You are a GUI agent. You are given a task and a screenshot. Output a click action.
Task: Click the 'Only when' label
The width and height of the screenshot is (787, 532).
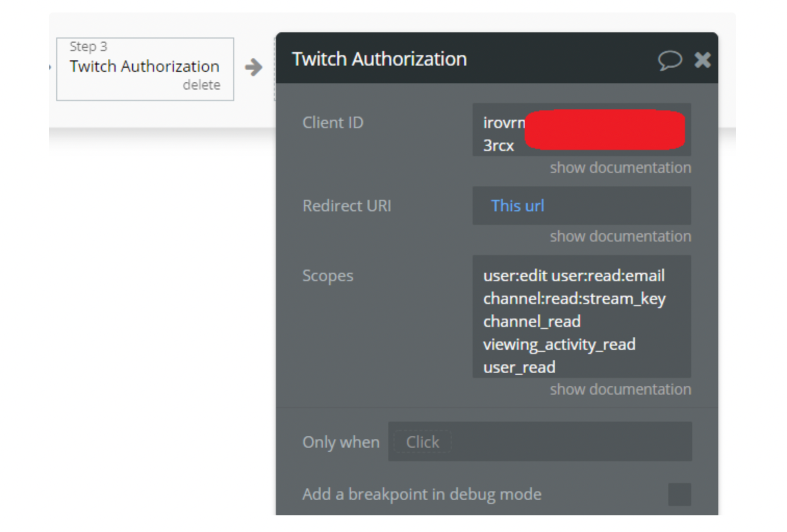[341, 442]
